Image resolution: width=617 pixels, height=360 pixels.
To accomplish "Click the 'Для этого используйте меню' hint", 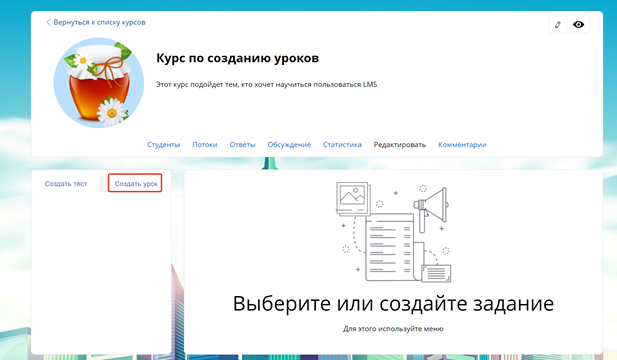I will click(x=393, y=329).
